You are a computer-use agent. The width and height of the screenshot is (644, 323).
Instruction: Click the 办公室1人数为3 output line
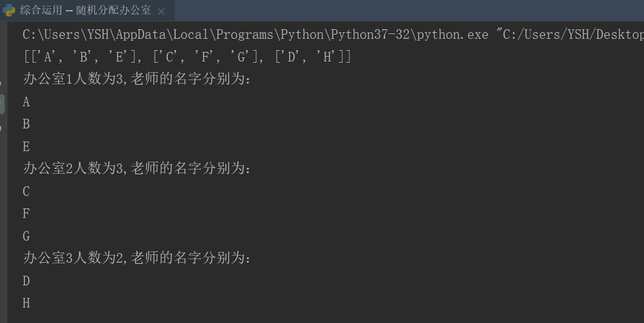coord(137,79)
